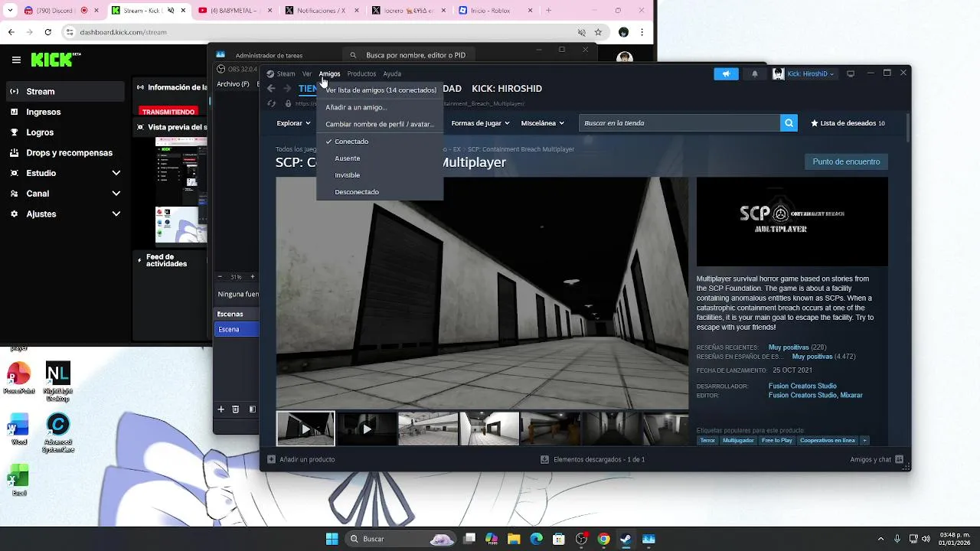Play the first video thumbnail

click(x=305, y=429)
